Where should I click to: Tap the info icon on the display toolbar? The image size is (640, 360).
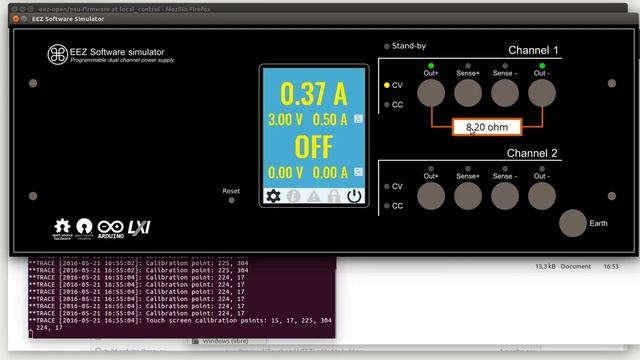point(293,196)
